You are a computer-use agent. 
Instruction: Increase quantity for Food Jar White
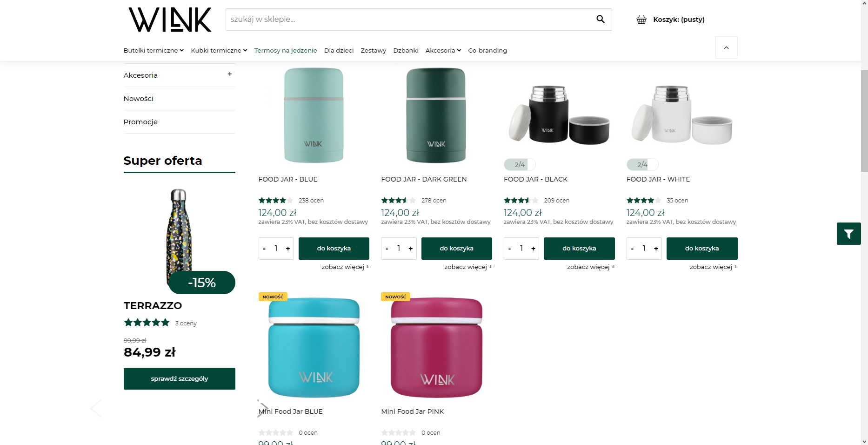pos(656,249)
